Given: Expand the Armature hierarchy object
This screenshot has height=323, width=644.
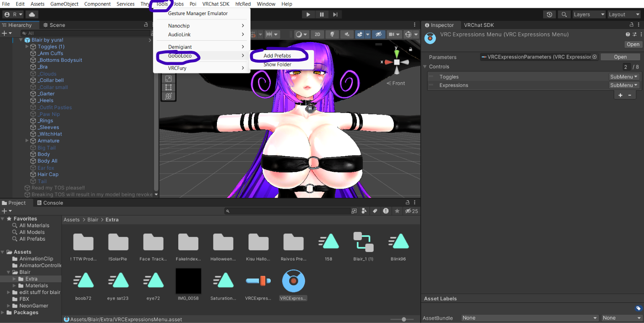Looking at the screenshot, I should pos(27,141).
